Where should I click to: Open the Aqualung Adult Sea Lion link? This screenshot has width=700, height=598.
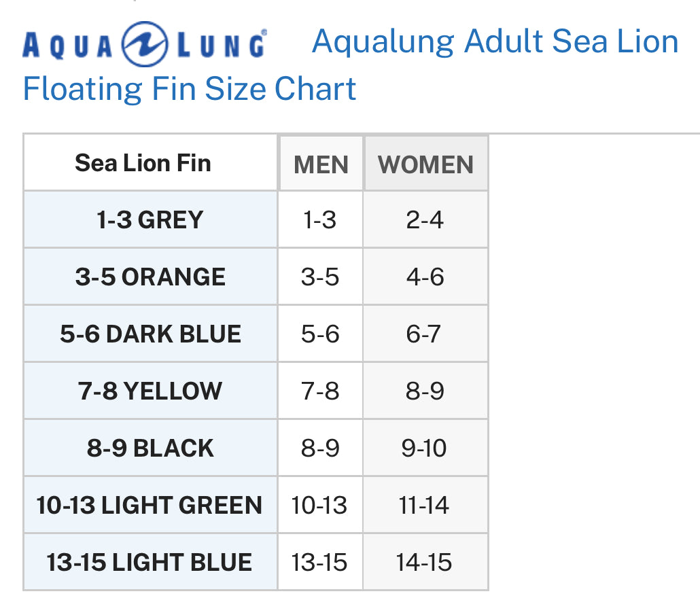click(495, 41)
